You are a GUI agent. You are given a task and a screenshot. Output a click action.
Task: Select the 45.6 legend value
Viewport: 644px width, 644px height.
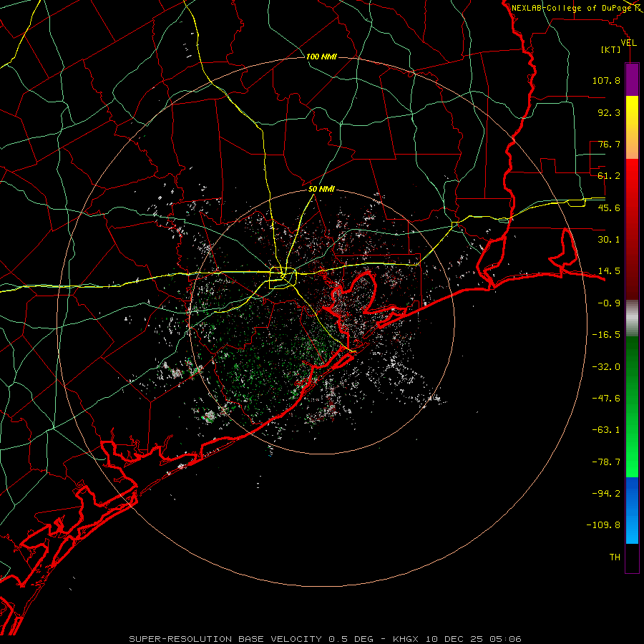(x=609, y=208)
